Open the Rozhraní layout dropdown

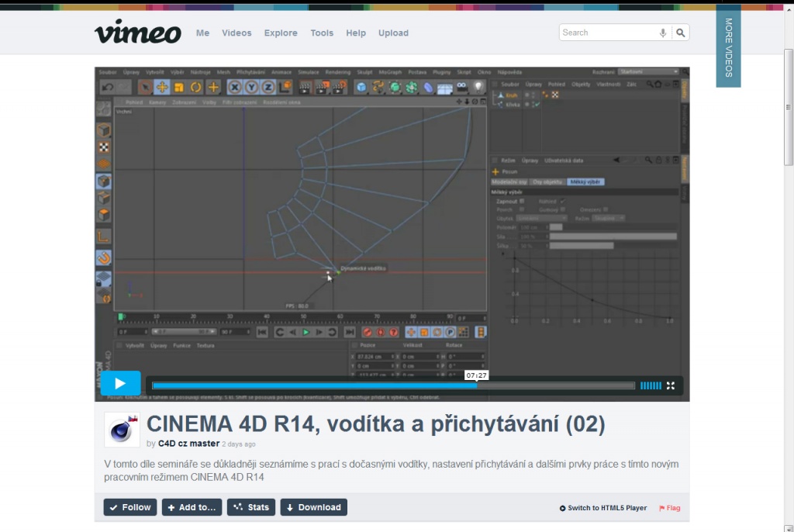pyautogui.click(x=649, y=72)
